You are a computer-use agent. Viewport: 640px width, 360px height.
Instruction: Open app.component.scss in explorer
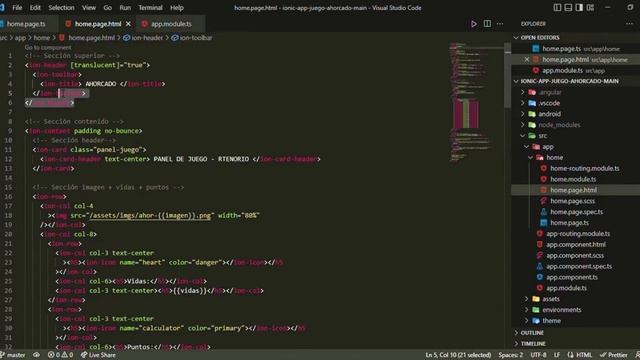[x=576, y=256]
